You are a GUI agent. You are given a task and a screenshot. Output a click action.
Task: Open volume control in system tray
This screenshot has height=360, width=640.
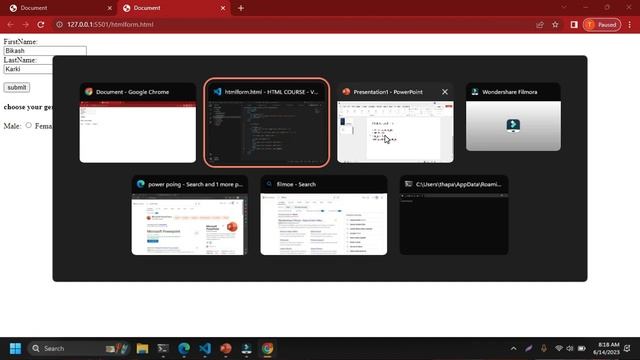(570, 348)
